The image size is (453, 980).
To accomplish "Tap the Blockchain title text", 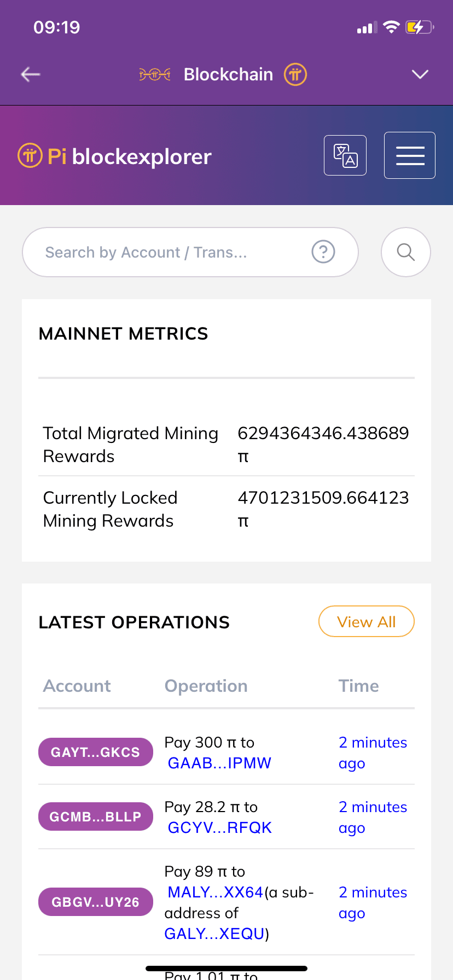I will coord(229,74).
